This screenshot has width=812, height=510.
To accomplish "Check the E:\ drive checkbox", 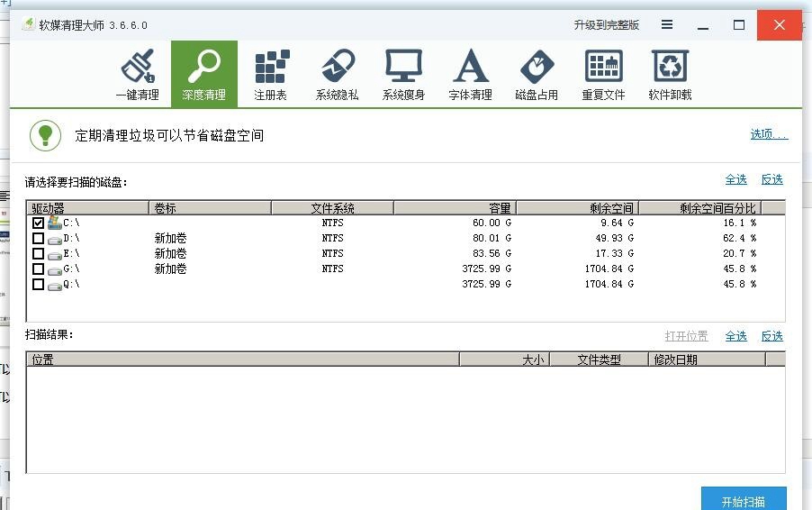I will [x=38, y=253].
